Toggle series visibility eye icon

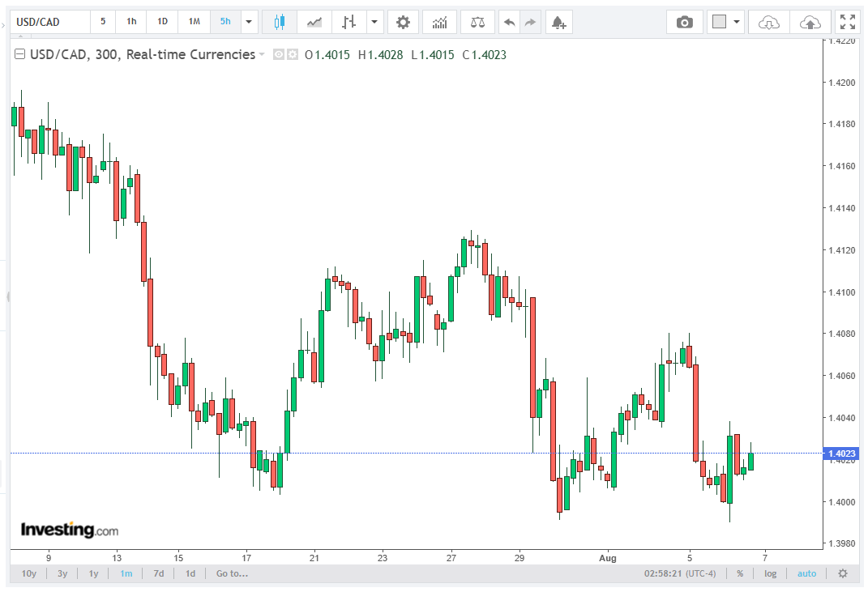279,54
